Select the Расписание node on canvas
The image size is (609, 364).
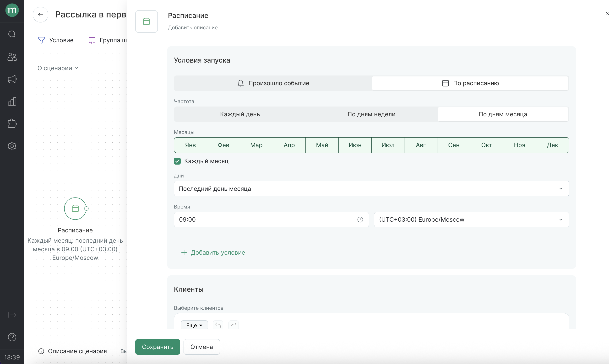(75, 209)
